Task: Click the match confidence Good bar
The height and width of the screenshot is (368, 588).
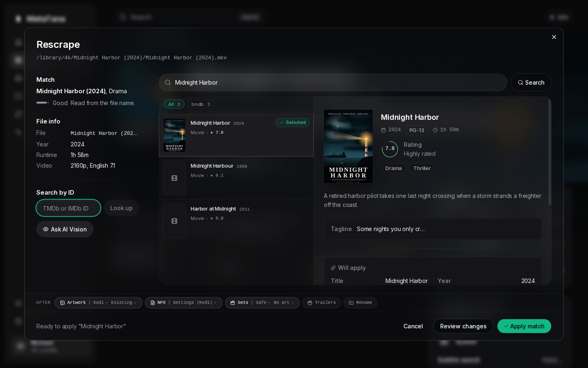Action: pos(43,103)
